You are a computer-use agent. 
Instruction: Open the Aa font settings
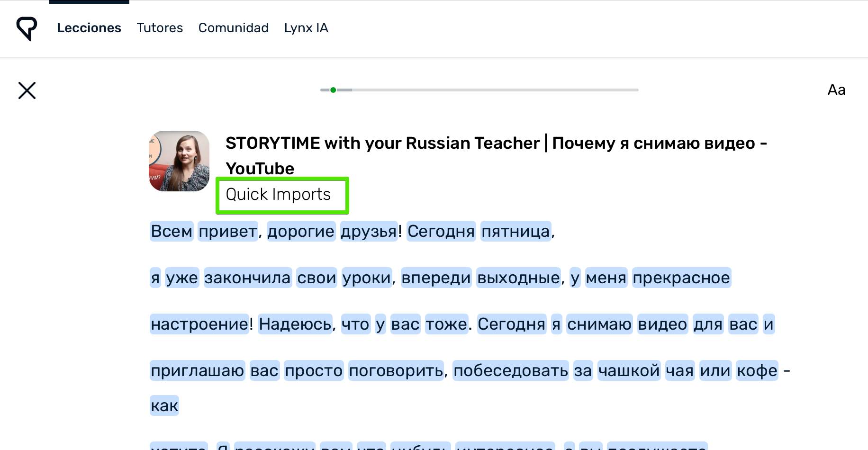(836, 90)
